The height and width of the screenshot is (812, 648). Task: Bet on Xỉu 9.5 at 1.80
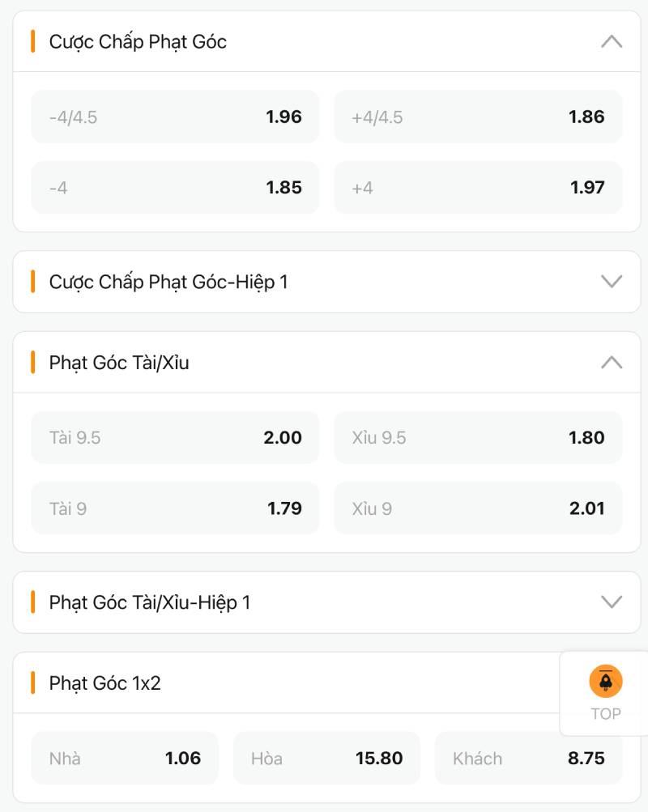point(478,438)
